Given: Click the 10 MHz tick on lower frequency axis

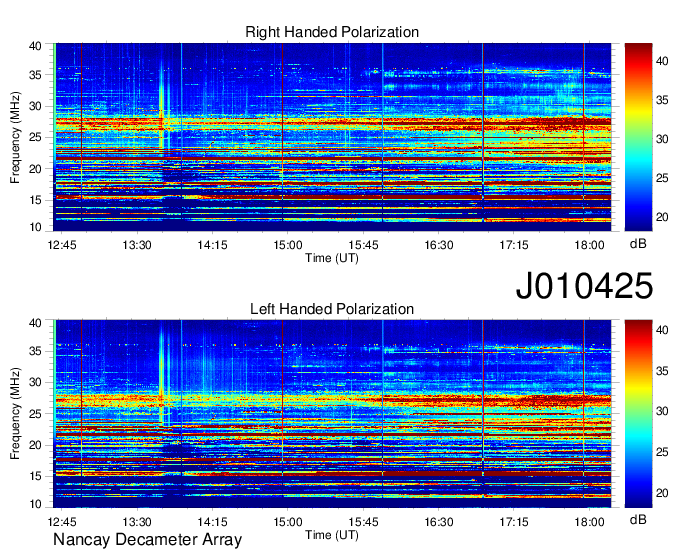Looking at the screenshot, I should pyautogui.click(x=36, y=504).
